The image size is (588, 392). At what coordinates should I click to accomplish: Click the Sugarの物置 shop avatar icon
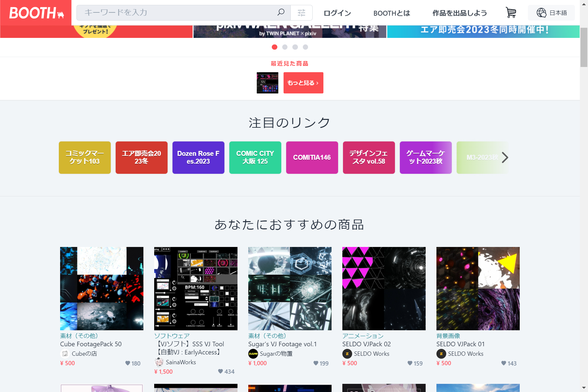coord(253,353)
